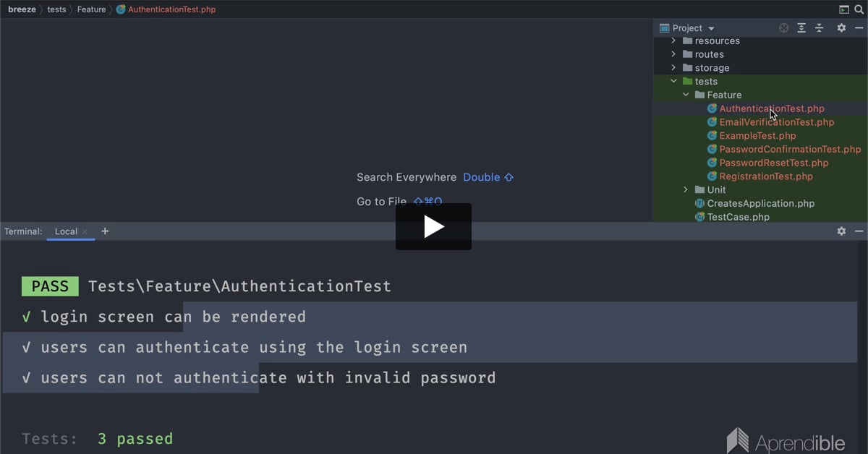Click the Terminal: panel label

[x=23, y=231]
